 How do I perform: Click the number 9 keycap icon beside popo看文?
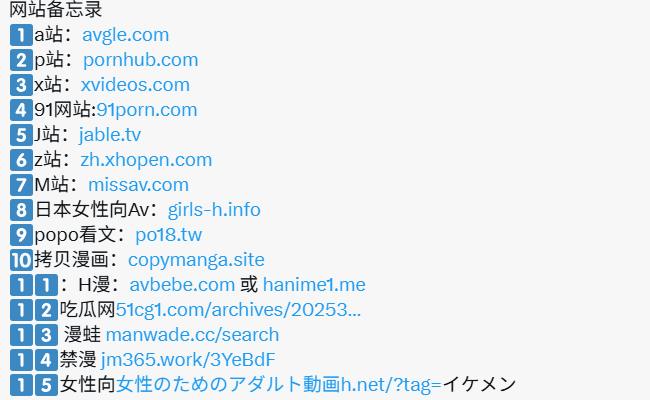pyautogui.click(x=21, y=235)
